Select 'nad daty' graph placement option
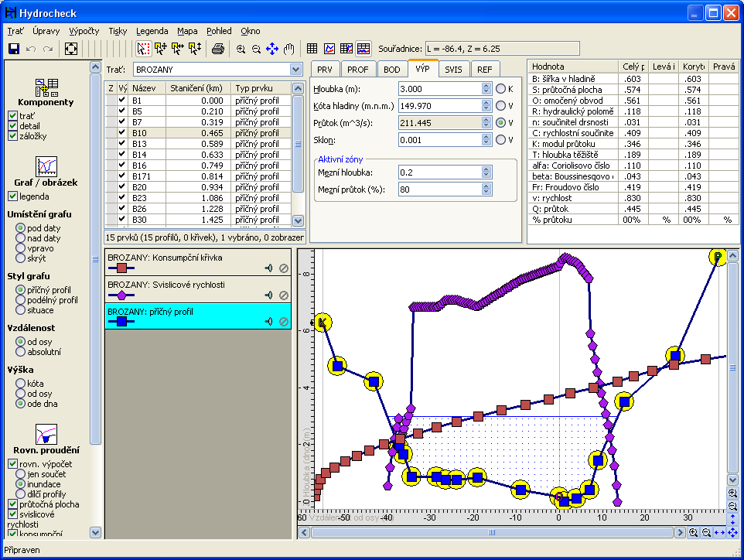This screenshot has width=744, height=560. (20, 239)
